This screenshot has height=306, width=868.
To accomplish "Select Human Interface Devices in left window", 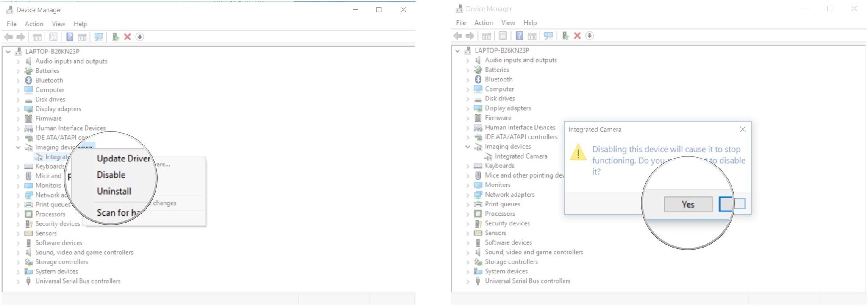I will [70, 128].
